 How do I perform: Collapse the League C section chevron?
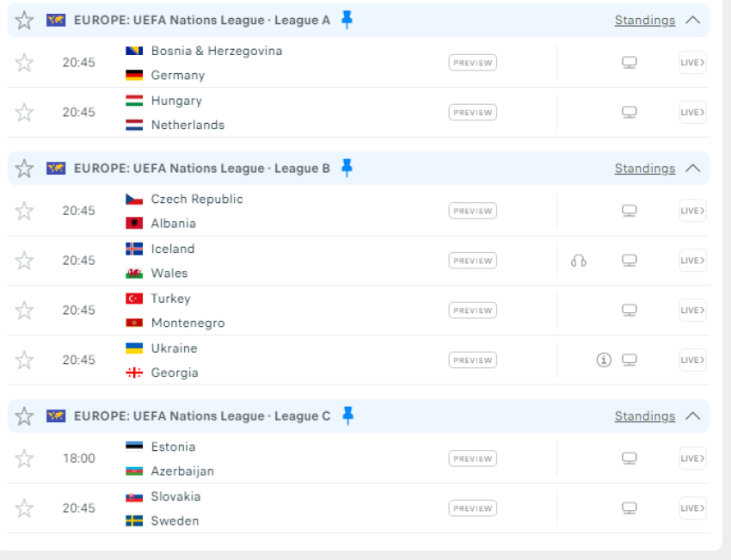coord(693,415)
